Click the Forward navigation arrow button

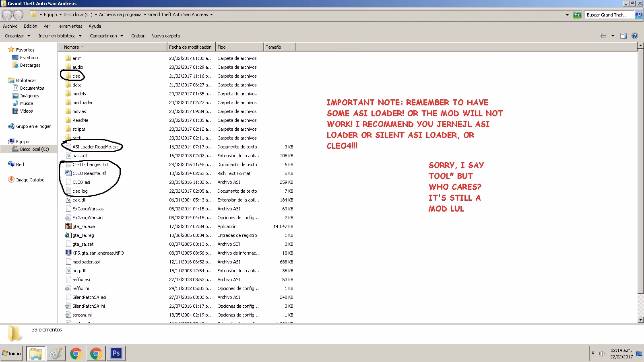click(x=19, y=15)
